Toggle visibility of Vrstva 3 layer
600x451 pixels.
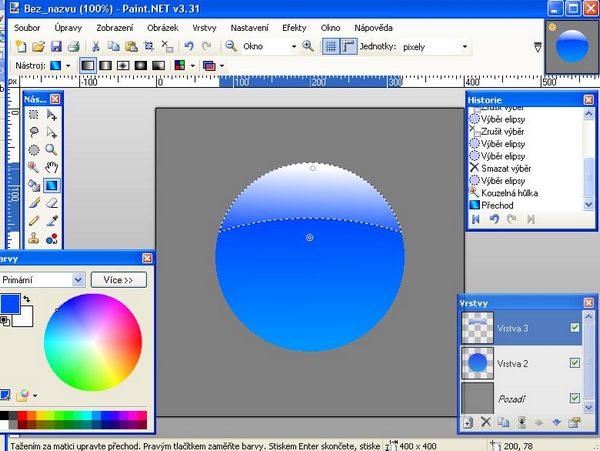(x=573, y=327)
